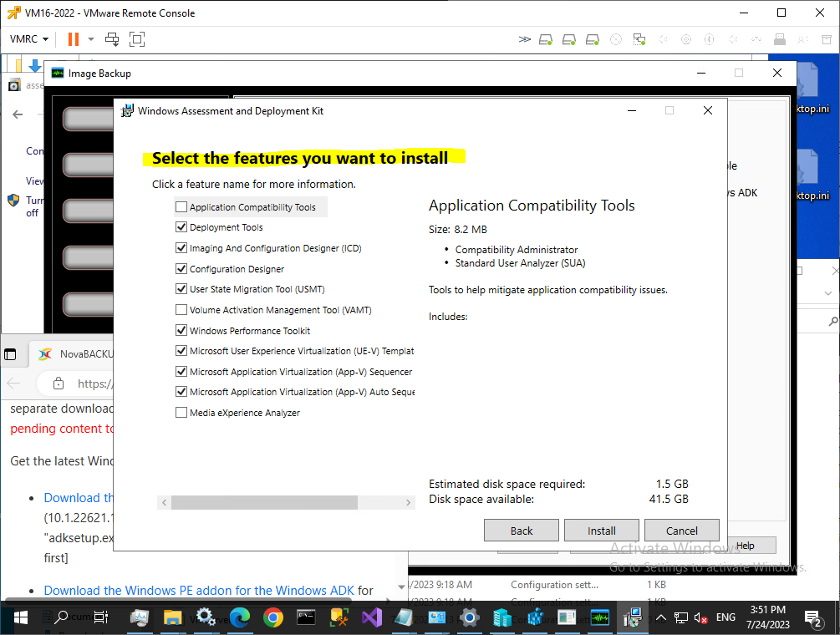
Task: Uncheck App-V Sequencer checkbox
Action: coord(181,372)
